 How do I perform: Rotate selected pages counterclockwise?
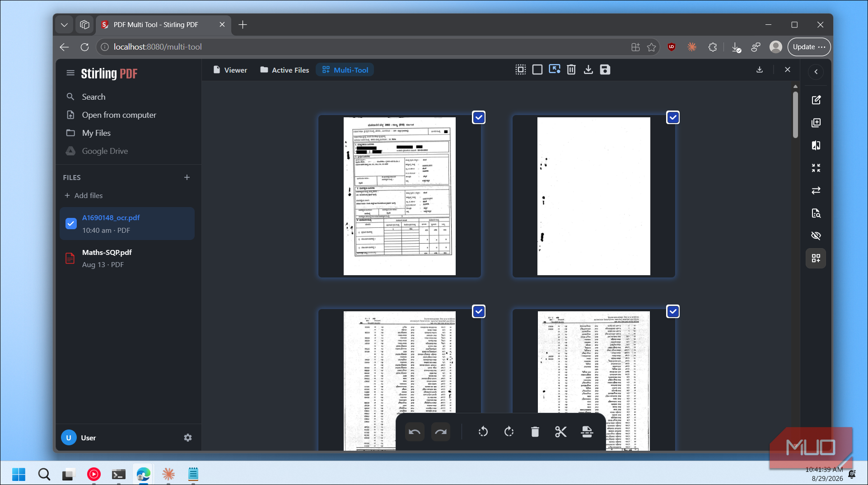[x=483, y=432]
